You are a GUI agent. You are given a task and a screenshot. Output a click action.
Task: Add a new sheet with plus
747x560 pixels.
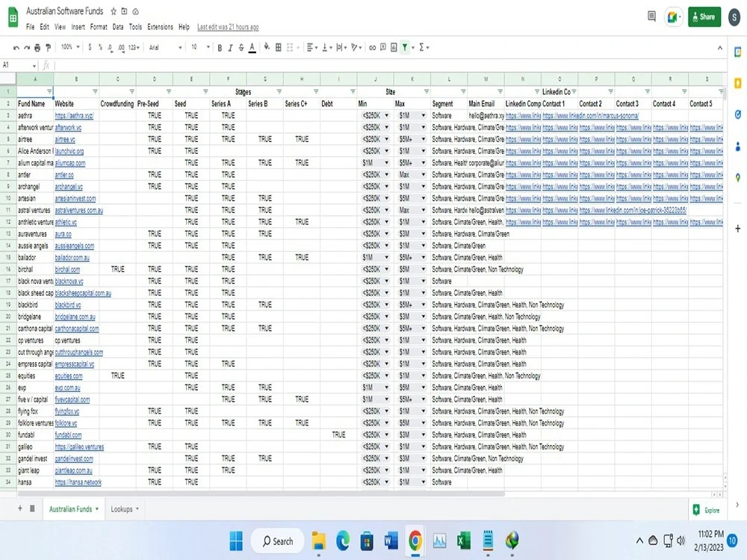click(20, 508)
